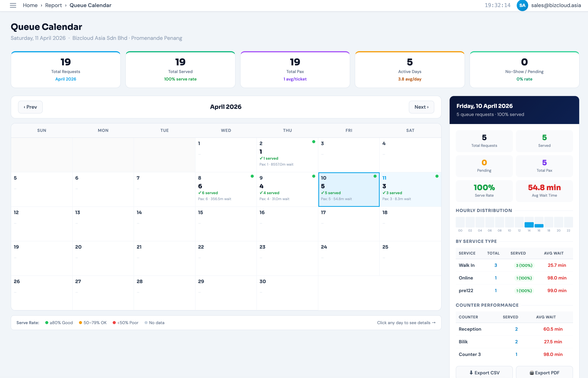Advance to May using the Next button
This screenshot has width=588, height=378.
(x=421, y=107)
